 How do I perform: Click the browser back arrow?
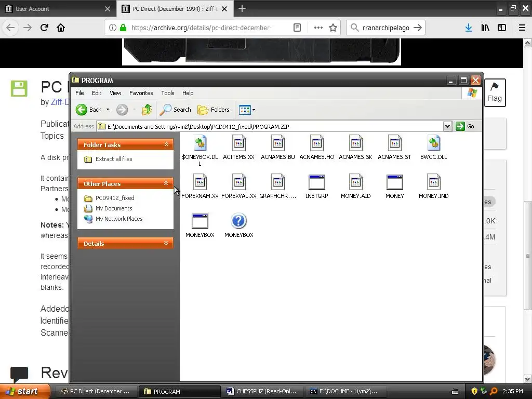tap(10, 28)
